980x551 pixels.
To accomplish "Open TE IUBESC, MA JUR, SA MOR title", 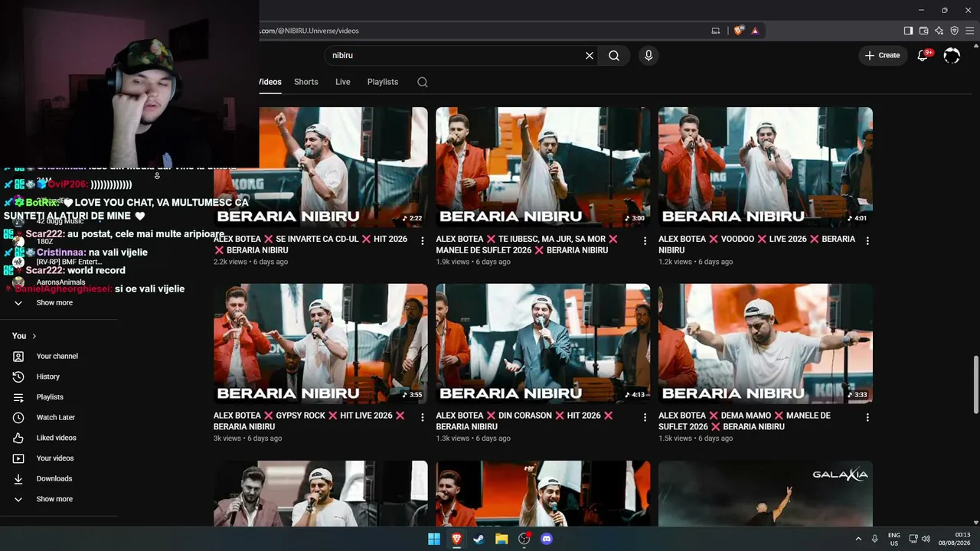I will coord(527,244).
